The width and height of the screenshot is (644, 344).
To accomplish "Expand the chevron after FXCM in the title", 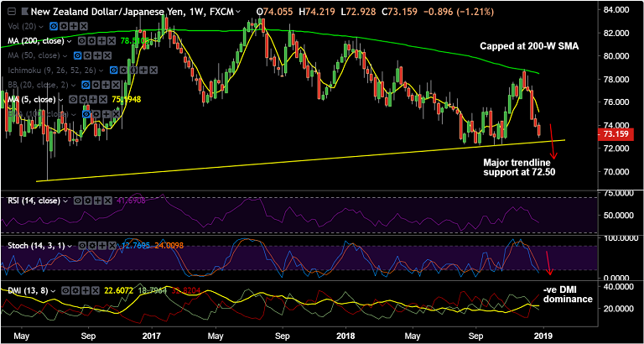I will pyautogui.click(x=240, y=12).
